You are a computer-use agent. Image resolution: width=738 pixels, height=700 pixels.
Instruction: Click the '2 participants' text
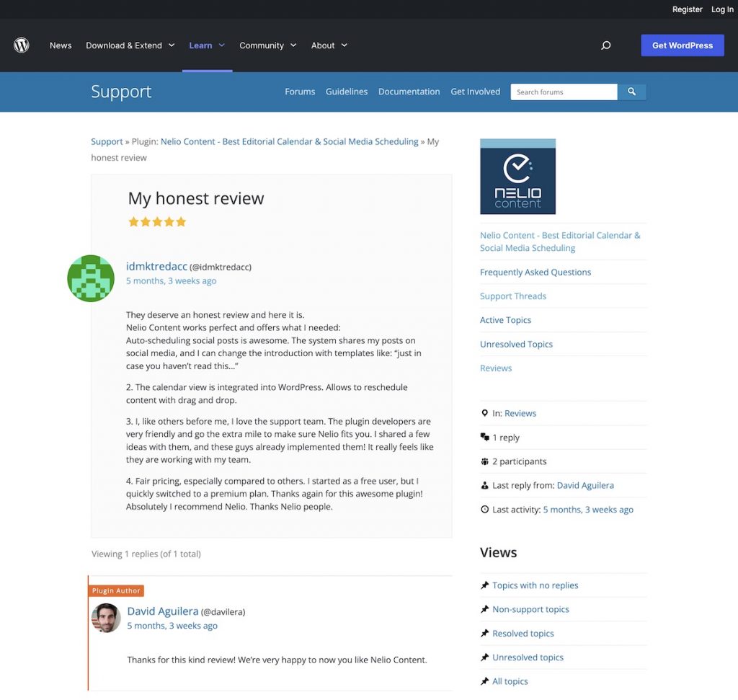[519, 461]
